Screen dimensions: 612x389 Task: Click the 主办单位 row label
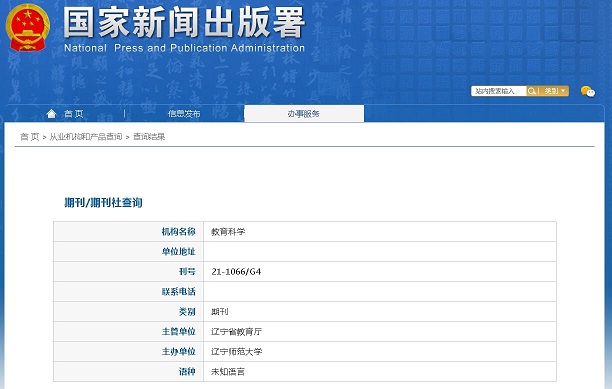178,352
